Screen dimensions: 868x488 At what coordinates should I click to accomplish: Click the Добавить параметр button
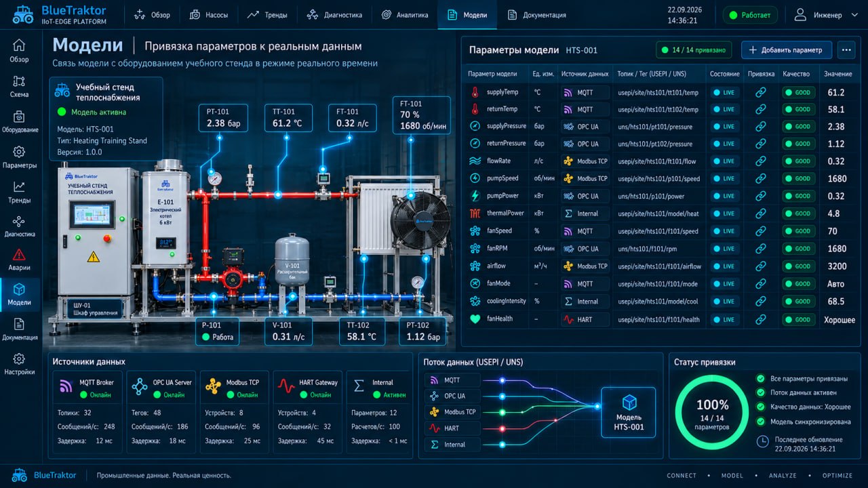787,49
